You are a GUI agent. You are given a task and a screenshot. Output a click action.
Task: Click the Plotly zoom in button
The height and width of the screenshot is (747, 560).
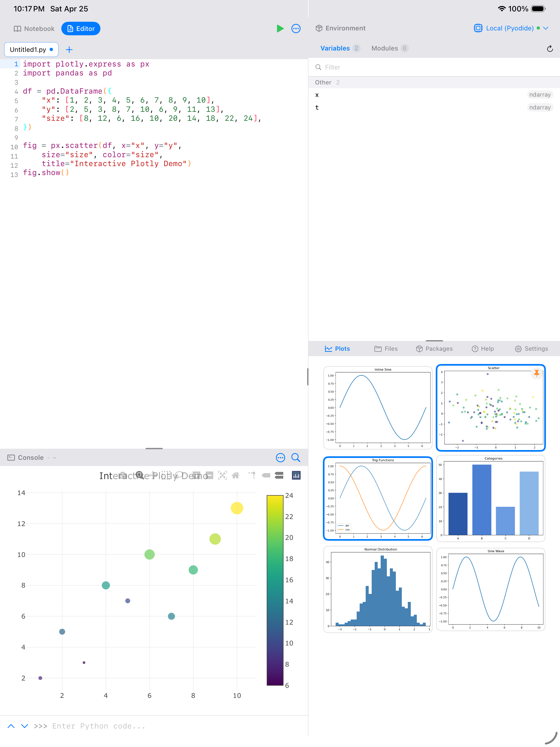[197, 476]
